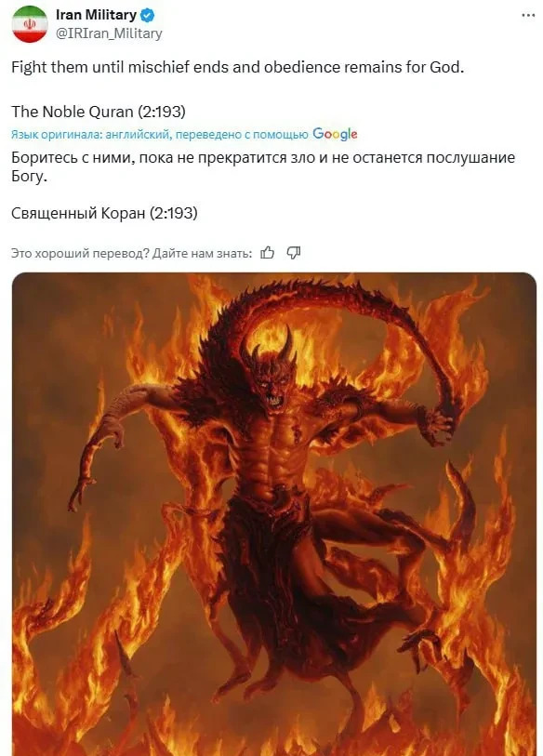Viewport: 543px width, 756px height.
Task: Rate translation with thumbs down icon
Action: pyautogui.click(x=294, y=253)
